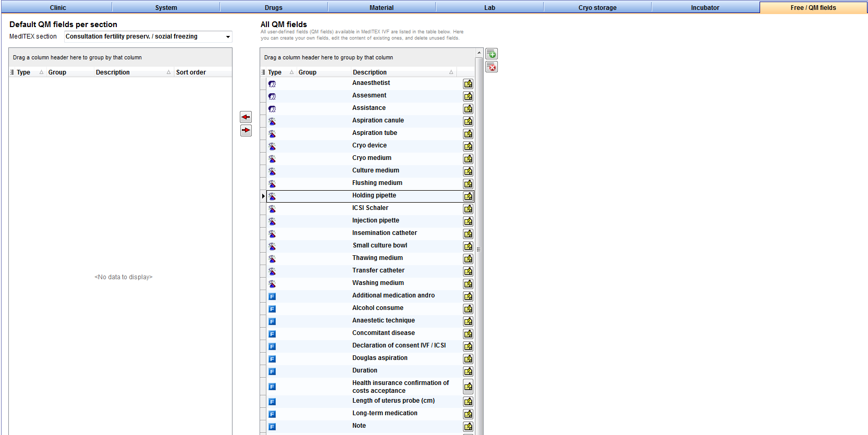The image size is (868, 435).
Task: Click the add new QM field icon
Action: tap(492, 54)
